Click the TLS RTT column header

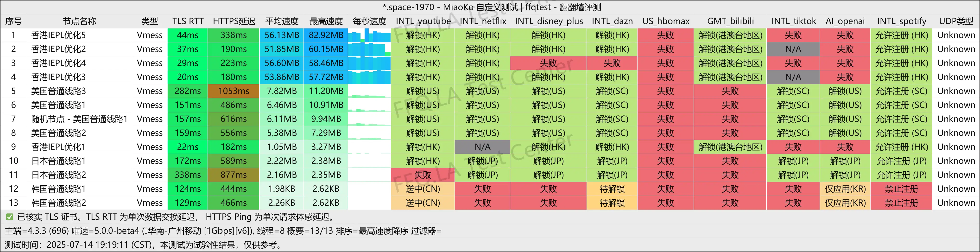tap(188, 21)
